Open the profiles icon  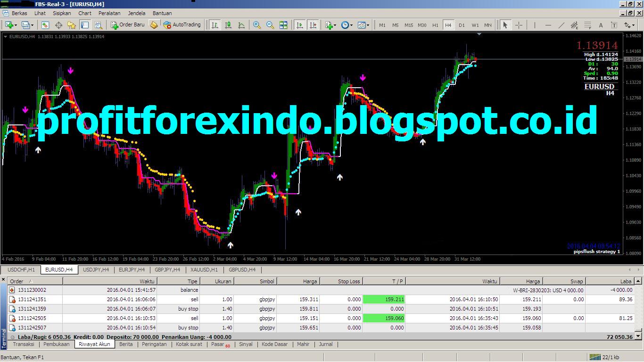click(25, 25)
